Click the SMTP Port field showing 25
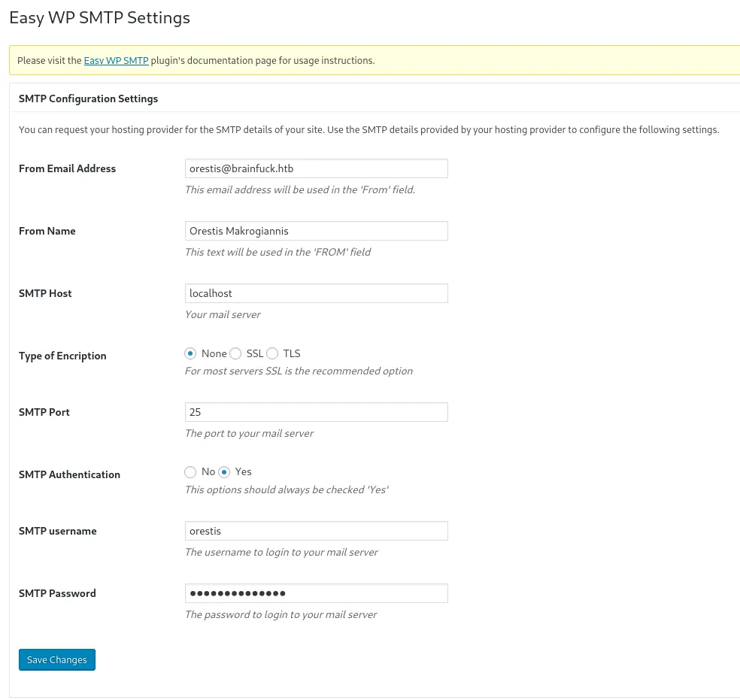The height and width of the screenshot is (700, 740). pyautogui.click(x=316, y=412)
